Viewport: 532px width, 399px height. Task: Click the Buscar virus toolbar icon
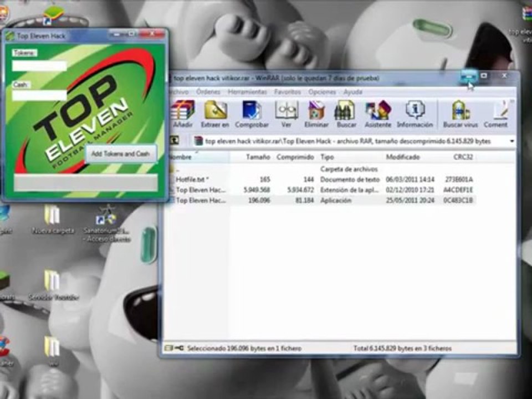(x=460, y=114)
